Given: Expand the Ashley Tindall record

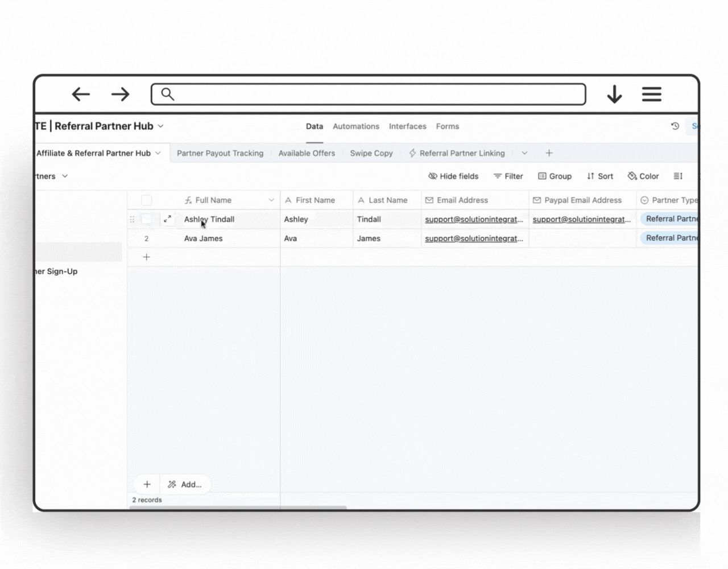Looking at the screenshot, I should pyautogui.click(x=167, y=219).
